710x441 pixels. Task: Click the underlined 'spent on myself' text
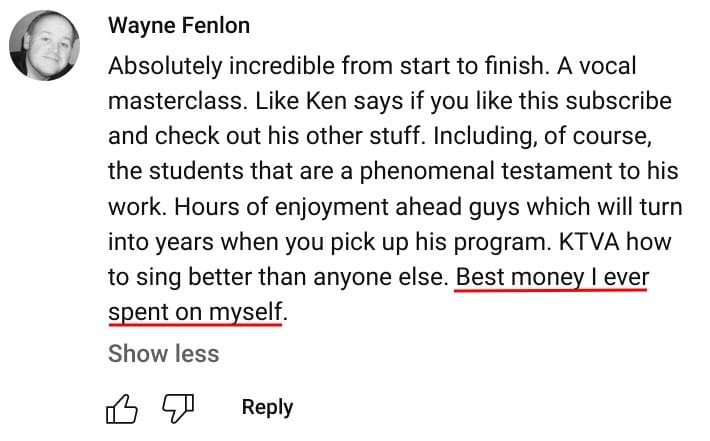(195, 312)
